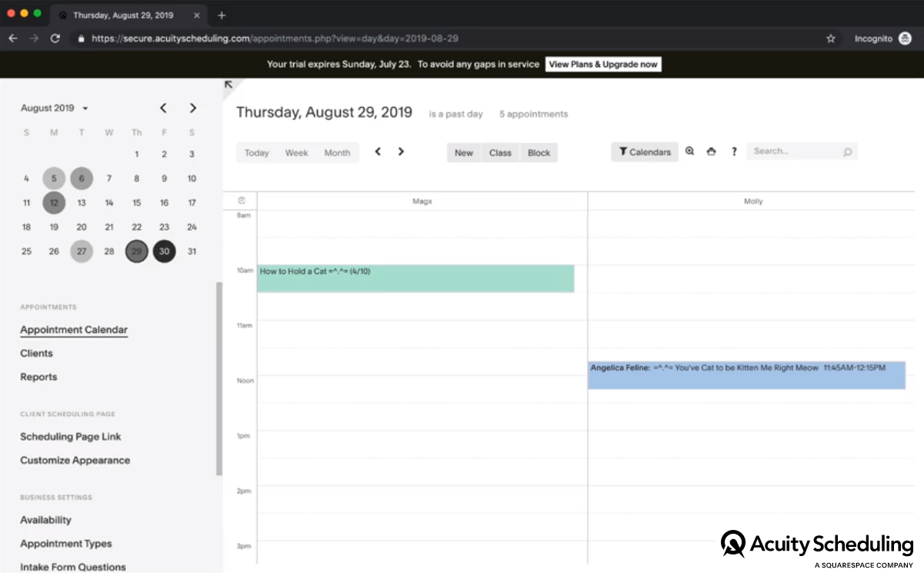Open Availability settings
The width and height of the screenshot is (924, 573).
coord(45,521)
